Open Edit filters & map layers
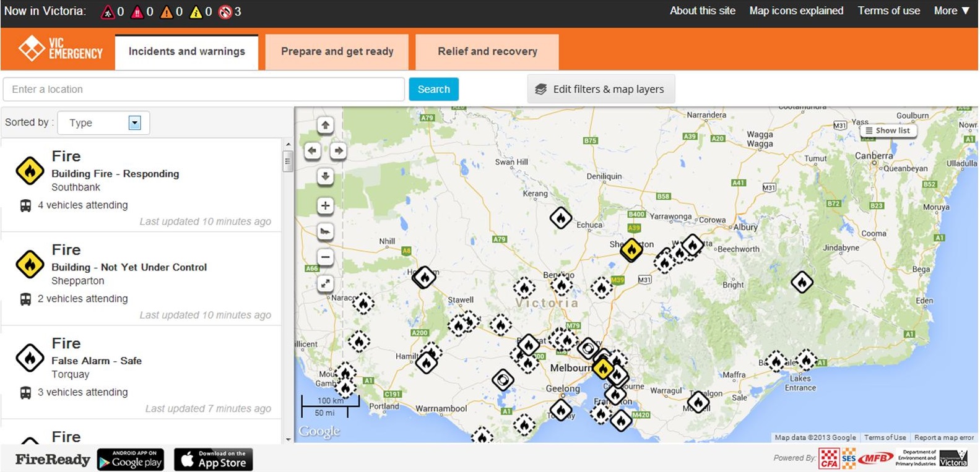The image size is (980, 472). coord(601,89)
